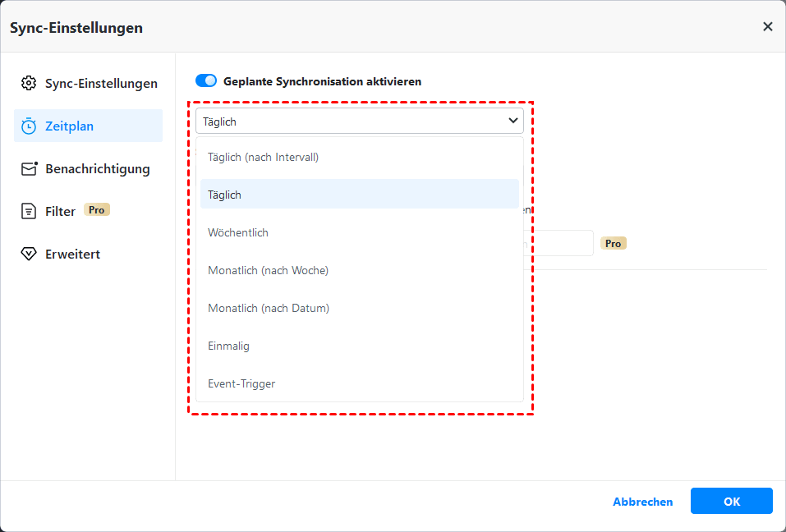
Task: Select the Erweitert shield icon
Action: point(30,254)
